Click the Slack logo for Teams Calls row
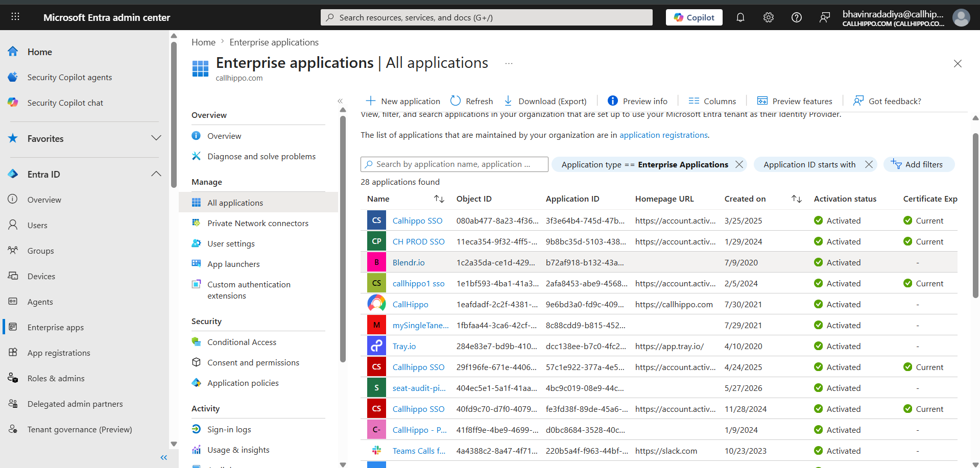 click(x=376, y=450)
